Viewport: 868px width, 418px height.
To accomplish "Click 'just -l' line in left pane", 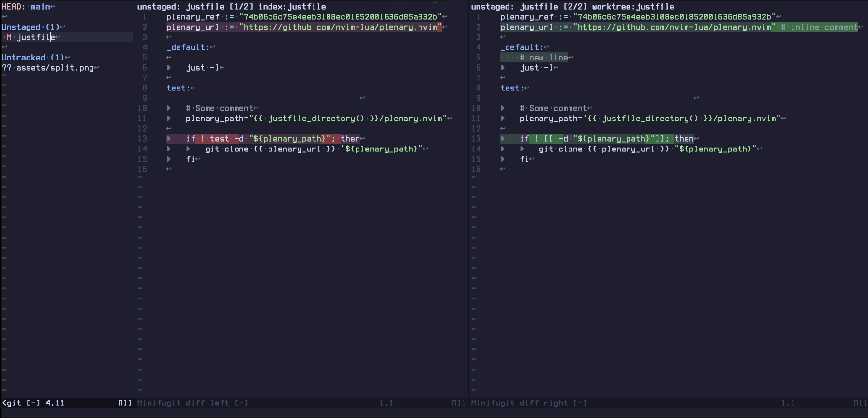I will [203, 68].
